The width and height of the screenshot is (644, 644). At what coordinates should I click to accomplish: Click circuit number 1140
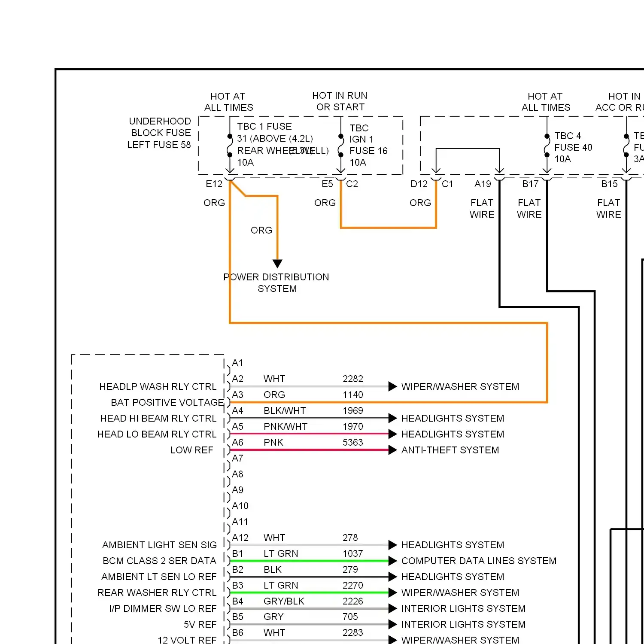[x=352, y=395]
